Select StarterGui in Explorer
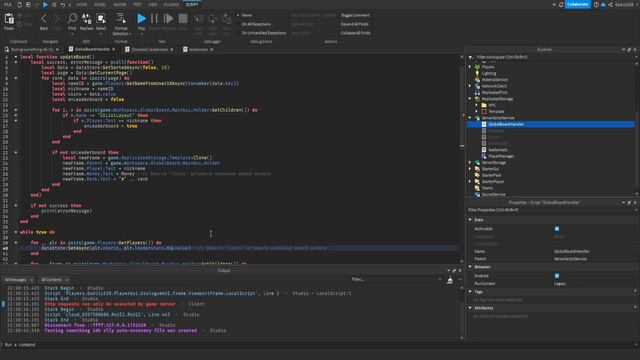Image resolution: width=640 pixels, height=360 pixels. (490, 169)
